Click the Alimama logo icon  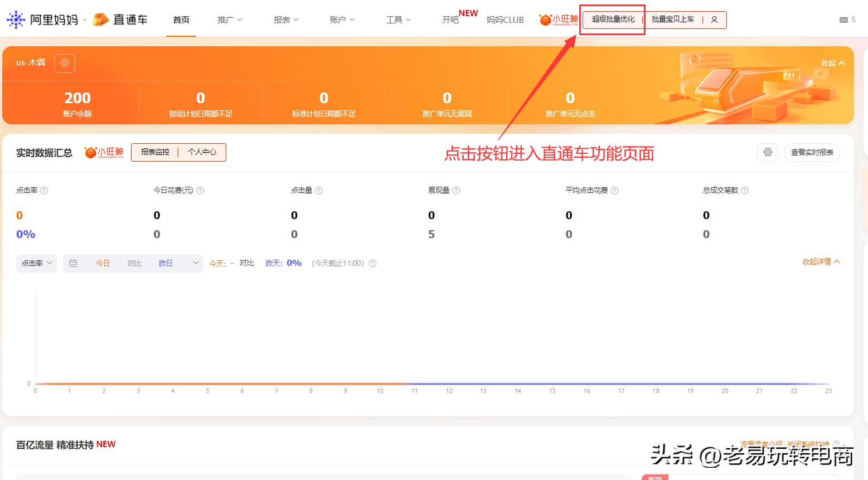[x=16, y=19]
